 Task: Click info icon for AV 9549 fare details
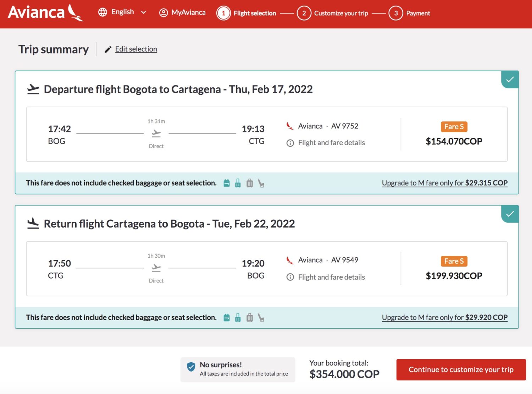click(x=290, y=277)
